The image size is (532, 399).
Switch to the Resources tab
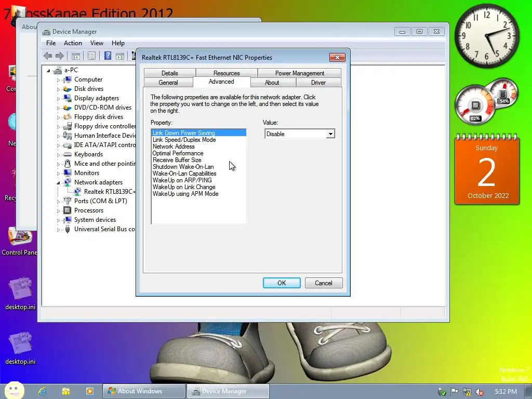pyautogui.click(x=227, y=73)
